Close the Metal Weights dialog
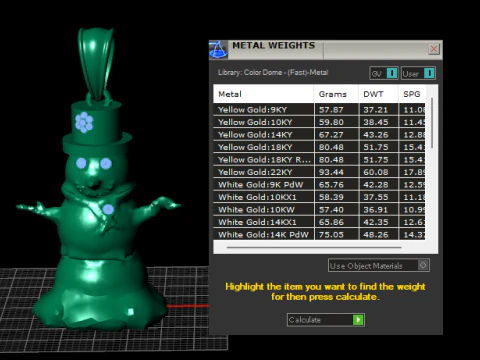The height and width of the screenshot is (360, 480). click(434, 49)
